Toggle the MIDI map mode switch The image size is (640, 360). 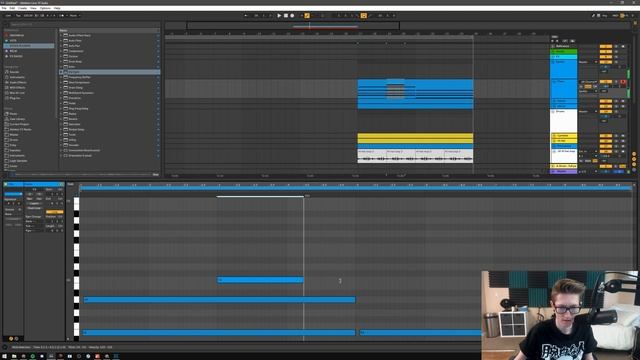tap(616, 16)
